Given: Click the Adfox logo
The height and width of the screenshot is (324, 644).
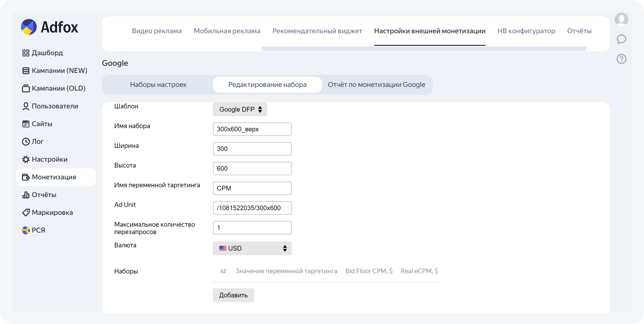Looking at the screenshot, I should (50, 27).
